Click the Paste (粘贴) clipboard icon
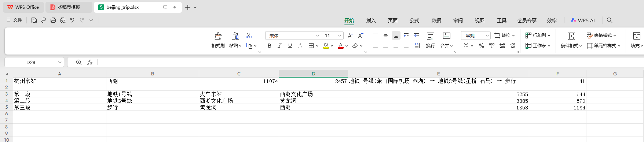Image resolution: width=644 pixels, height=142 pixels. pyautogui.click(x=235, y=36)
